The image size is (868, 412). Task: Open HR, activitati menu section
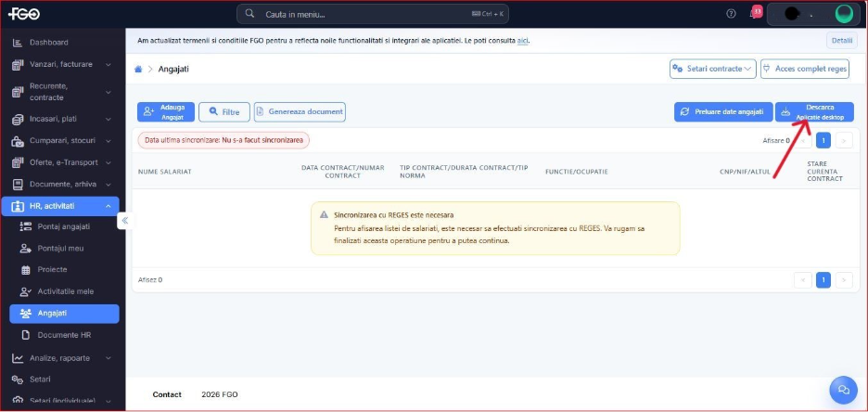pos(59,206)
